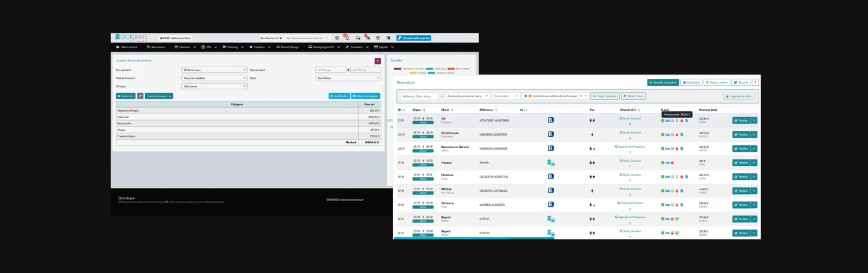Open the chat messages icon in header
This screenshot has height=273, width=868.
(358, 38)
